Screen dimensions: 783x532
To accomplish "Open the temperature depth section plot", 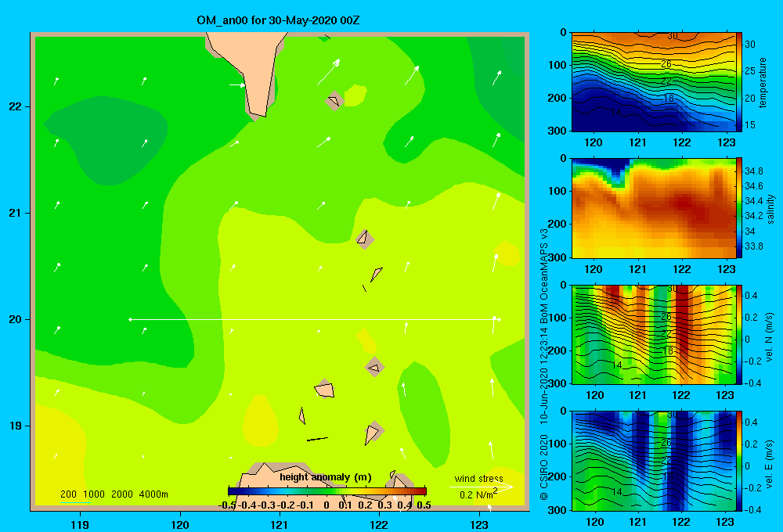I will click(x=654, y=82).
